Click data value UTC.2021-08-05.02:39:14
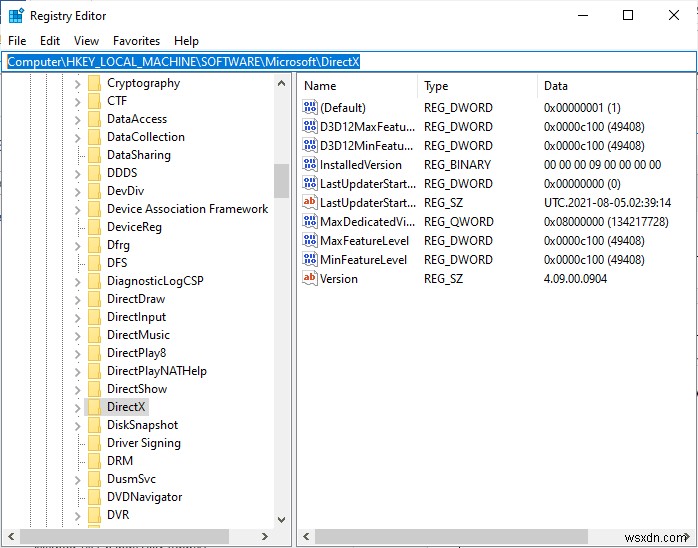The height and width of the screenshot is (548, 698). [607, 203]
